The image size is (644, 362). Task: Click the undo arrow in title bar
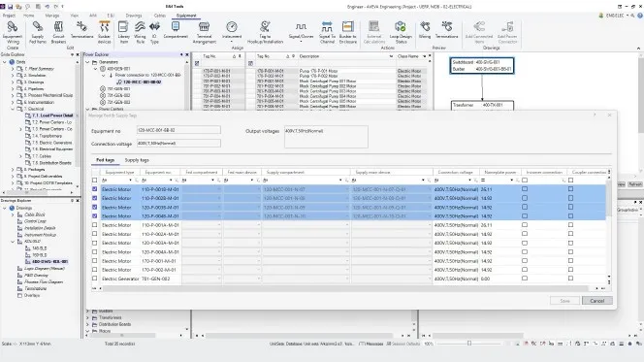pyautogui.click(x=47, y=7)
